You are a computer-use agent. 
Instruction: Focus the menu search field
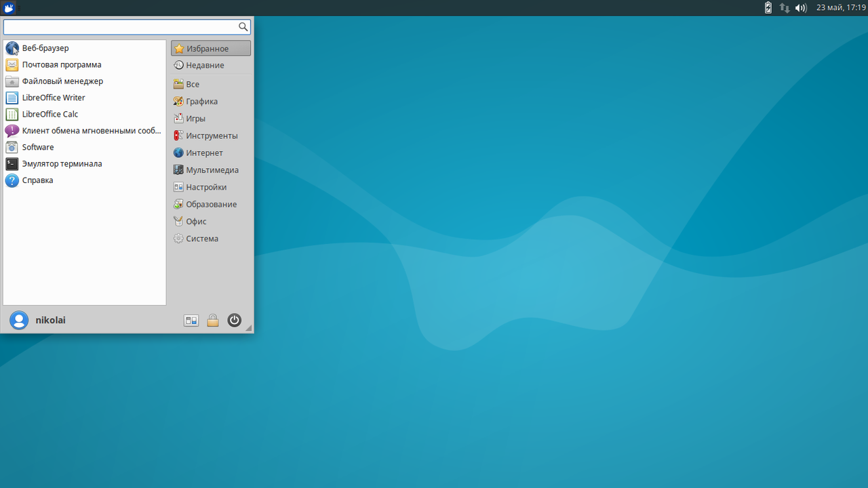click(x=127, y=26)
